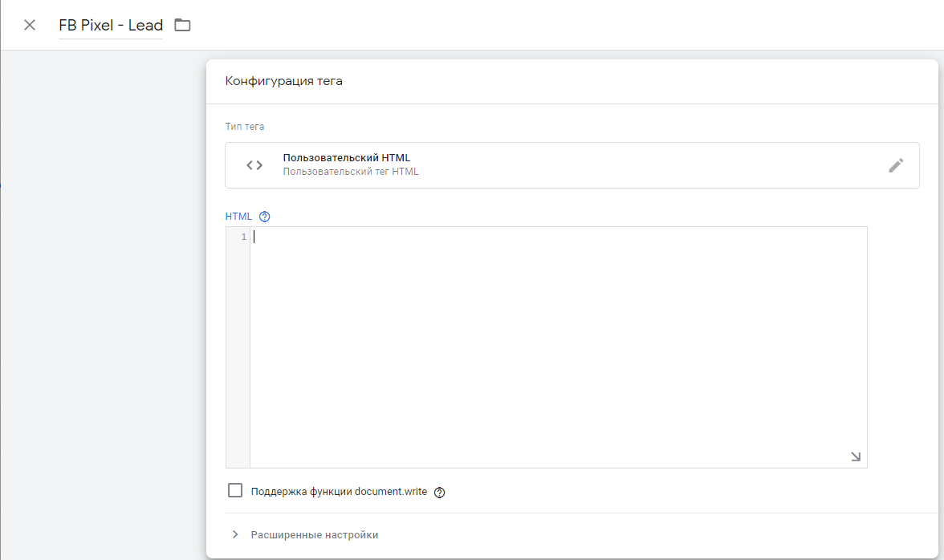
Task: Click the 'Пользовательский тег HTML' subtitle
Action: 351,172
